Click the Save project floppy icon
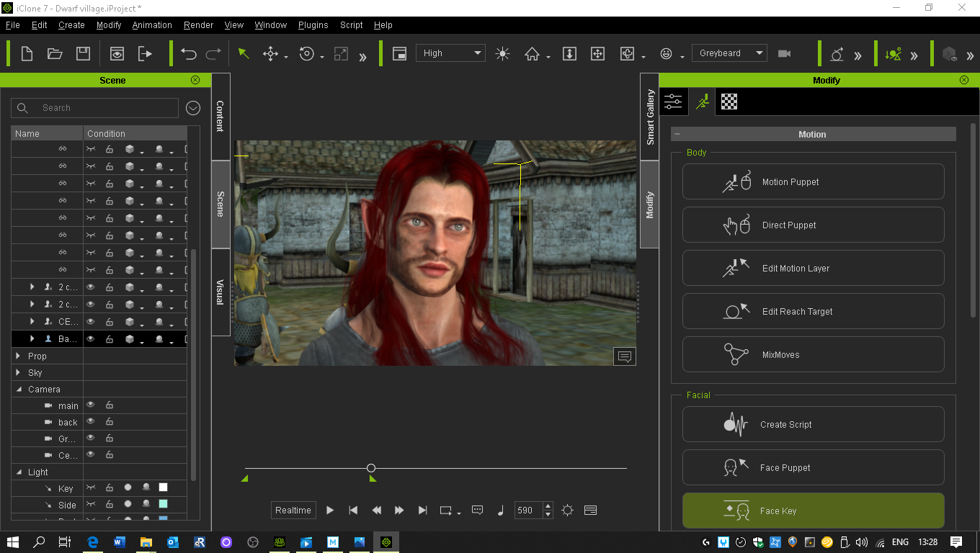Viewport: 980px width, 553px height. point(83,53)
